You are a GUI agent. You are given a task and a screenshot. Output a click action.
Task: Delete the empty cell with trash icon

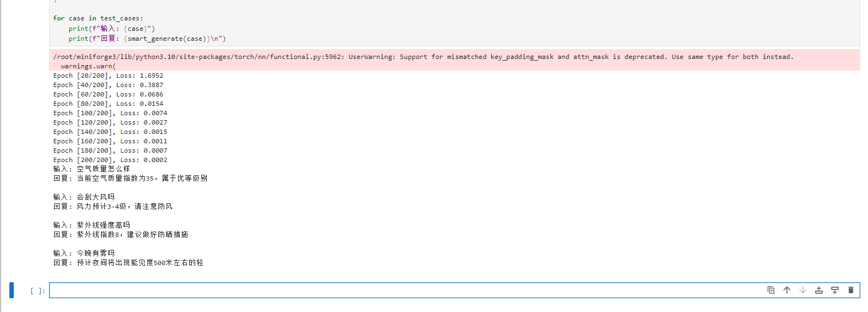tap(851, 291)
